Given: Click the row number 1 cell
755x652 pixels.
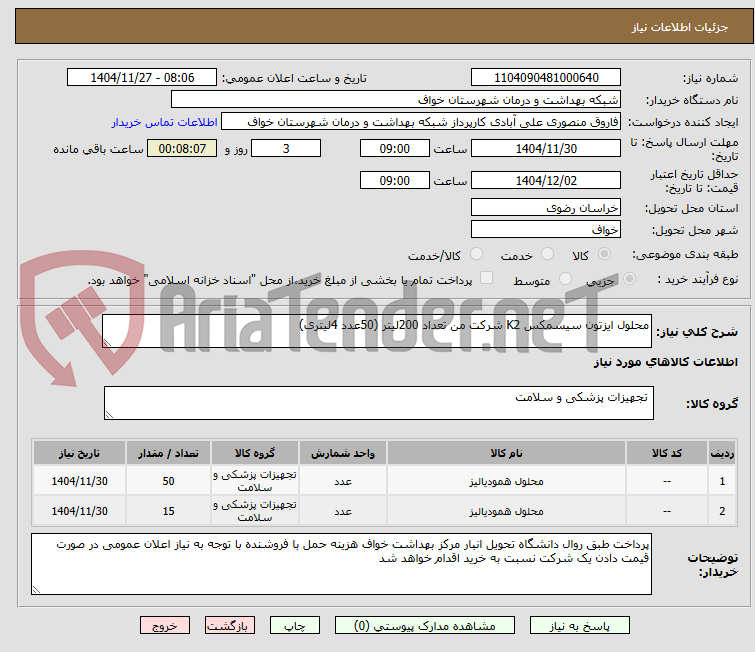Looking at the screenshot, I should point(722,481).
